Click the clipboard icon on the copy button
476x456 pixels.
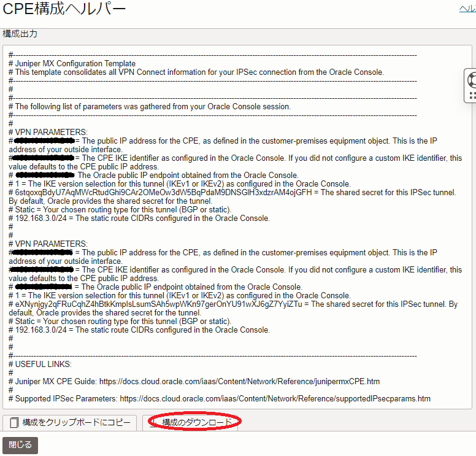click(14, 423)
